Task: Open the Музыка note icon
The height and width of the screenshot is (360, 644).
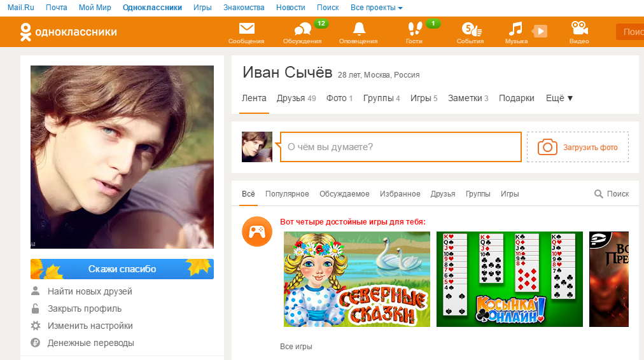Action: click(515, 29)
